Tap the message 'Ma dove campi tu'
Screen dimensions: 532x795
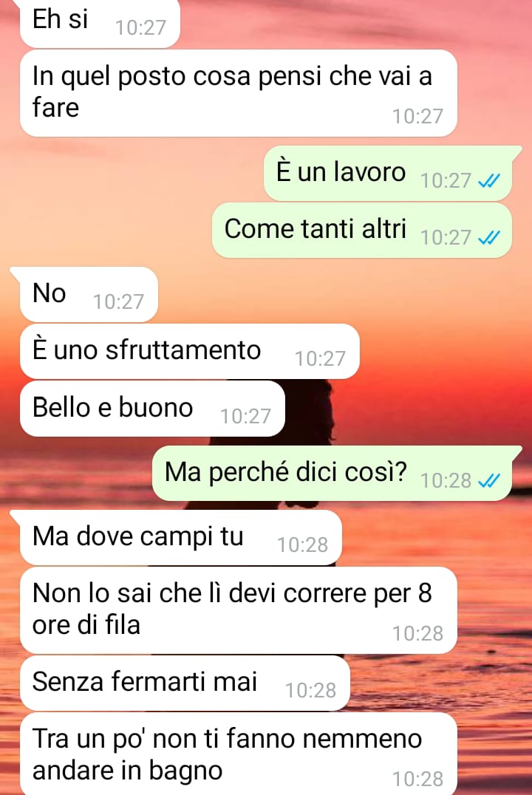180,537
